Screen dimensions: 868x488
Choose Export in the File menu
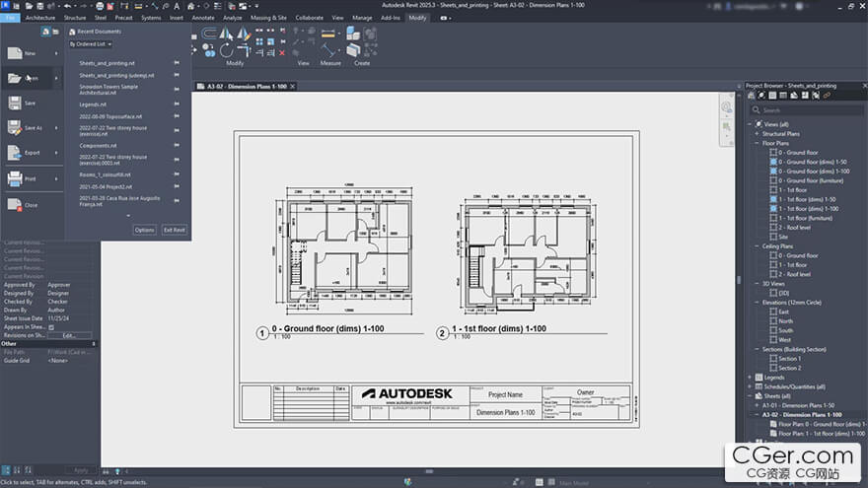pyautogui.click(x=33, y=153)
